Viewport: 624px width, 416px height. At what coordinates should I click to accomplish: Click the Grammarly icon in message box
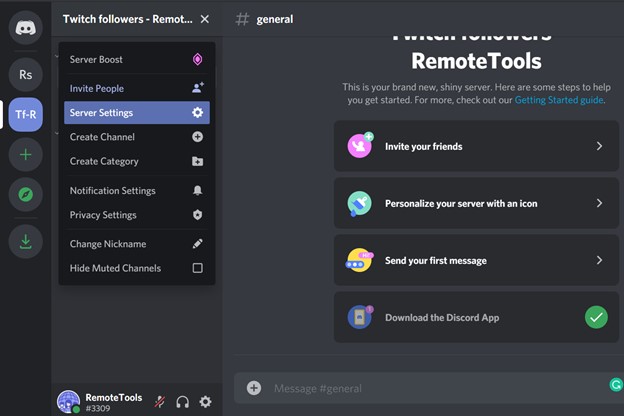(x=616, y=385)
